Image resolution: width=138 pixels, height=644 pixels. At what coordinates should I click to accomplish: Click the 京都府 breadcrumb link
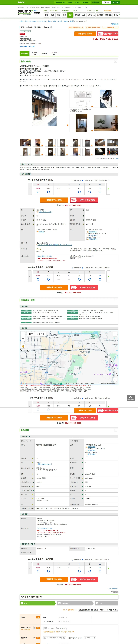click(x=54, y=21)
